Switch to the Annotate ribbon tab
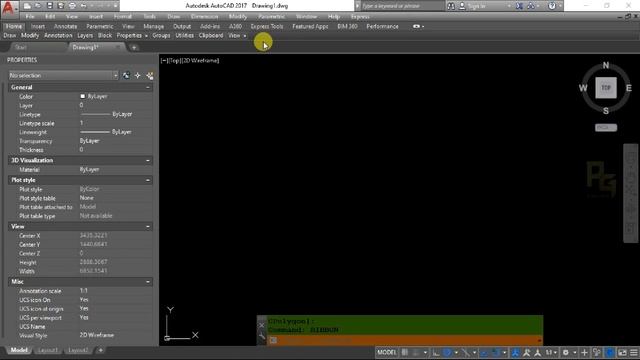 tap(65, 27)
